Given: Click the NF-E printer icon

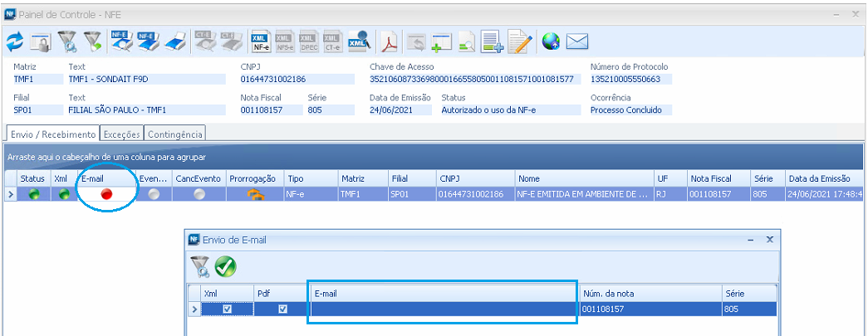Looking at the screenshot, I should point(149,41).
